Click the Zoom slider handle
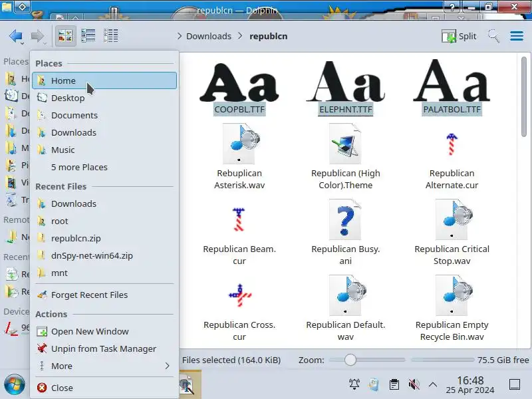Screen dimensions: 532x399 (x=350, y=360)
